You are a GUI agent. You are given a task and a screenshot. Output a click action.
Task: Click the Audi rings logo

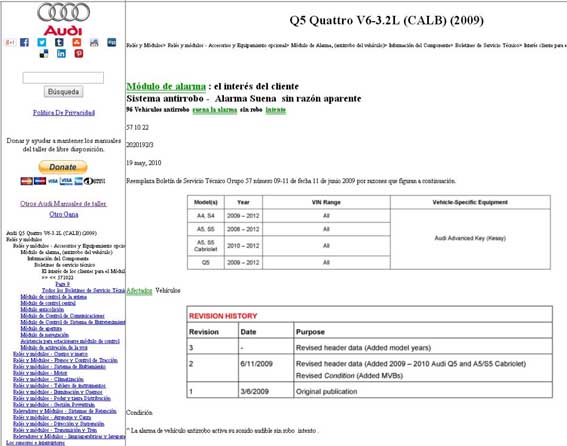pos(64,12)
